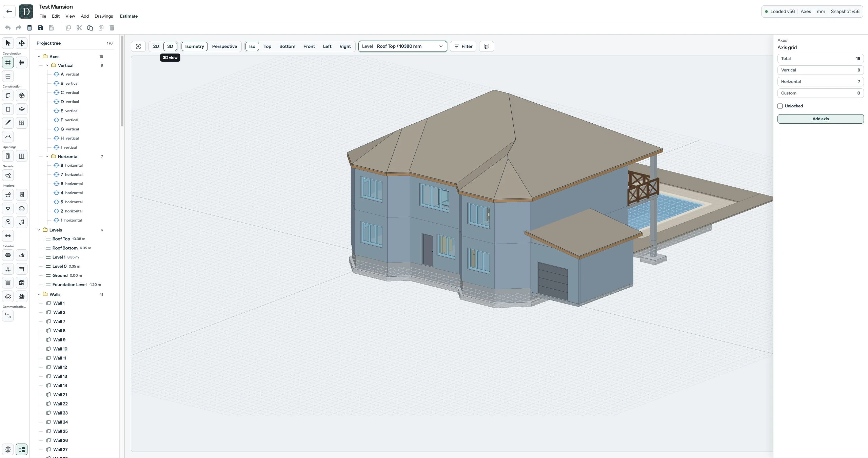This screenshot has width=868, height=458.
Task: Toggle project tree panel icon at bottom left
Action: 22,450
